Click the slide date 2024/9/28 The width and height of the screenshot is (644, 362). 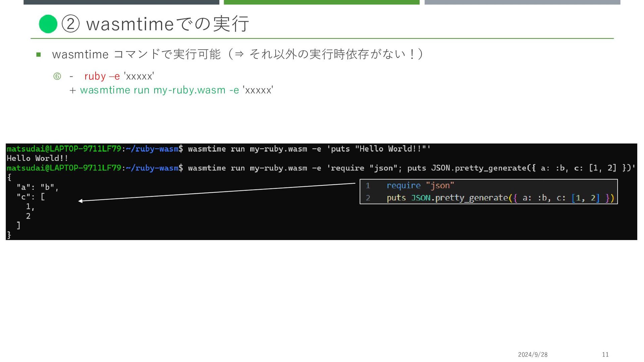coord(532,354)
